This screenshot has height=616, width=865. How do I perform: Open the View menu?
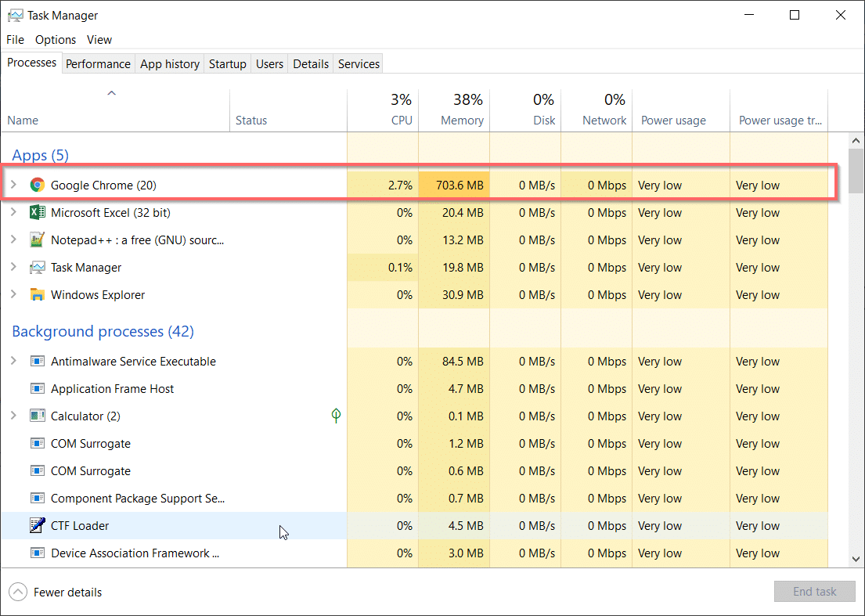99,40
